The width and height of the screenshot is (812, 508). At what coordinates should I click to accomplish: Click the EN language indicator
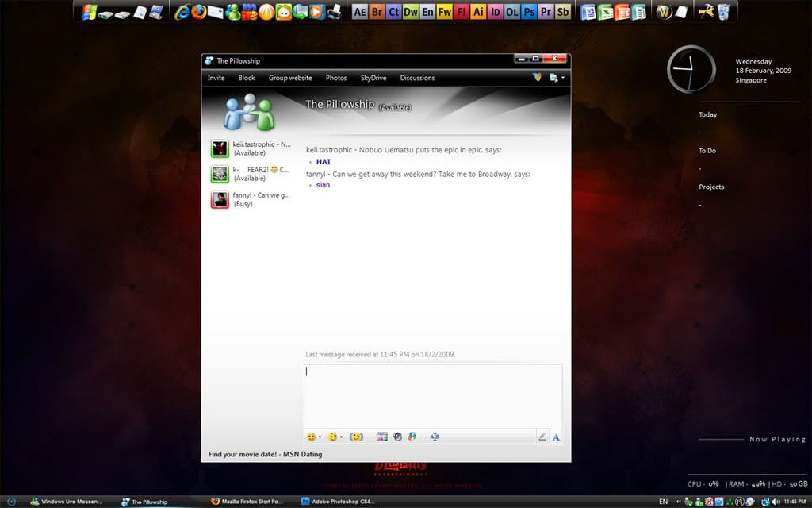point(663,502)
